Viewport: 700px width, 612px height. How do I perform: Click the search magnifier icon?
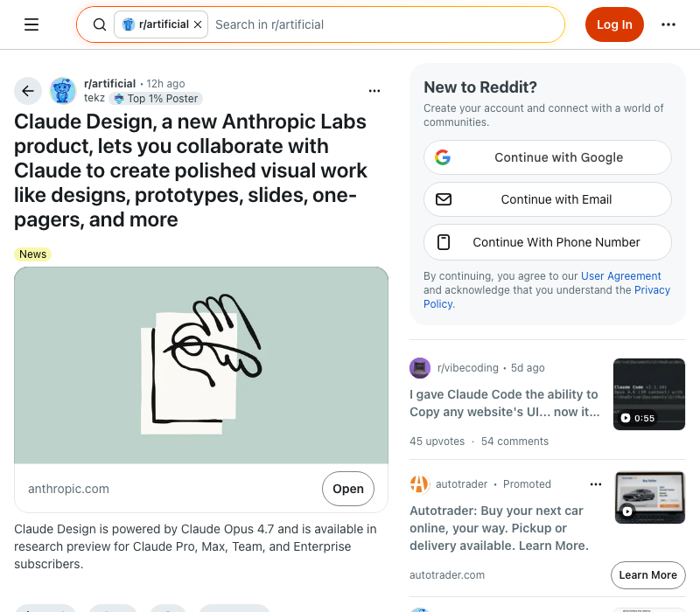tap(100, 24)
